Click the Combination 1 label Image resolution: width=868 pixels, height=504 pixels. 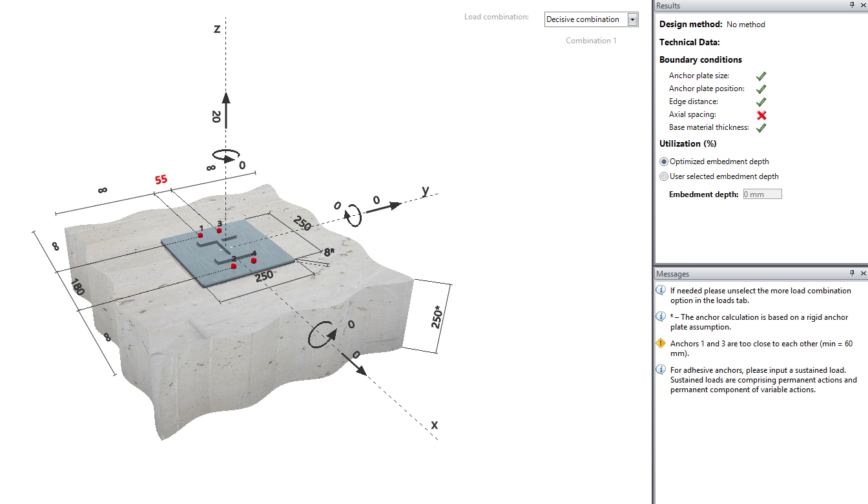tap(590, 40)
